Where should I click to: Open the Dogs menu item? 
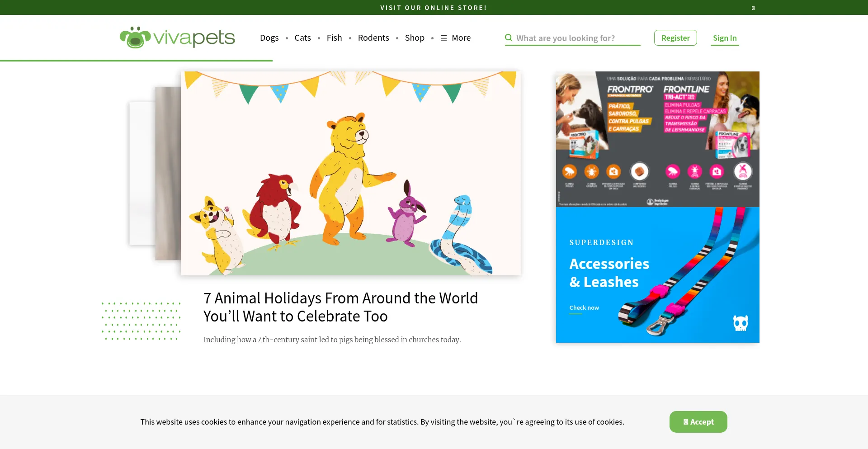269,38
